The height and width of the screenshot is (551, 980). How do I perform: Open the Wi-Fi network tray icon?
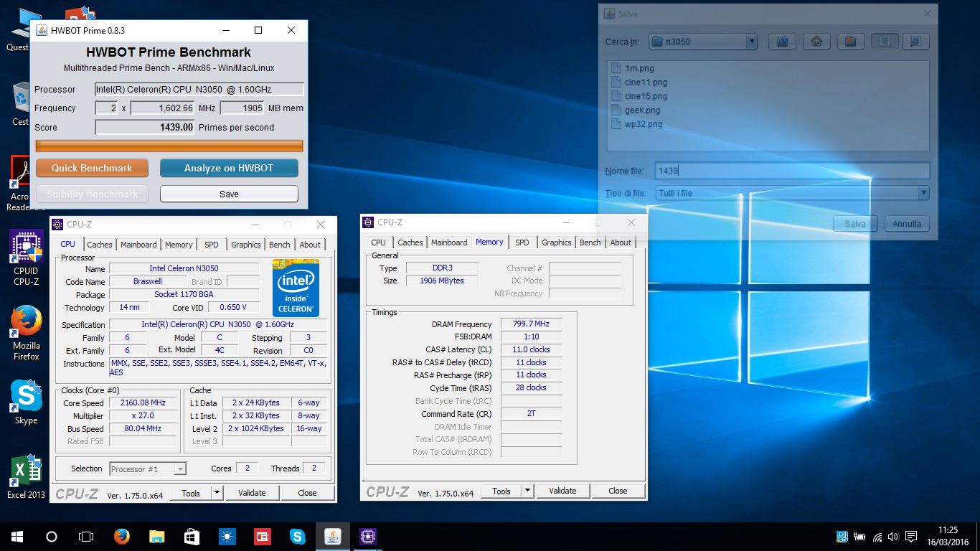[x=877, y=537]
